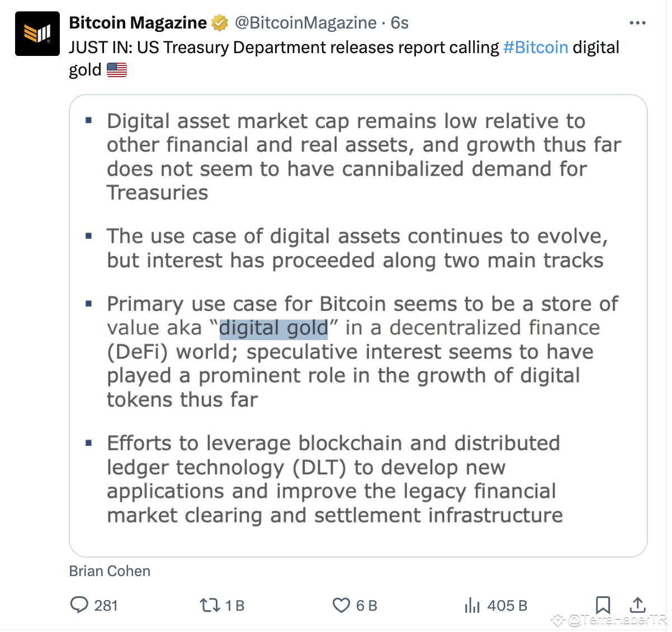
Task: Select highlighted 'digital gold' text
Action: pos(273,328)
